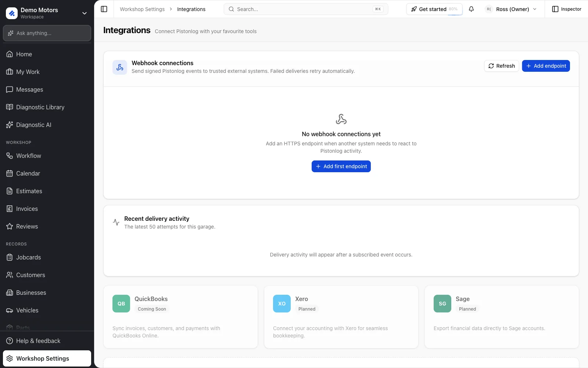Click the Planned label on Sage card
Screen dimensions: 588x368
(467, 309)
